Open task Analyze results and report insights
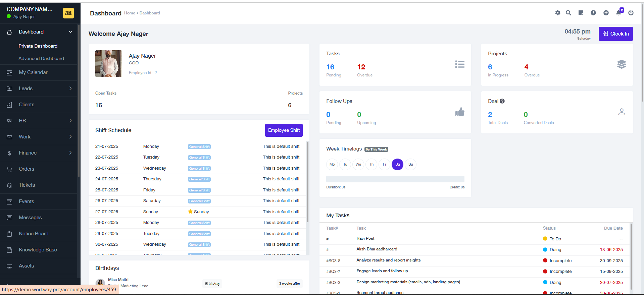This screenshot has width=644, height=295. point(389,260)
